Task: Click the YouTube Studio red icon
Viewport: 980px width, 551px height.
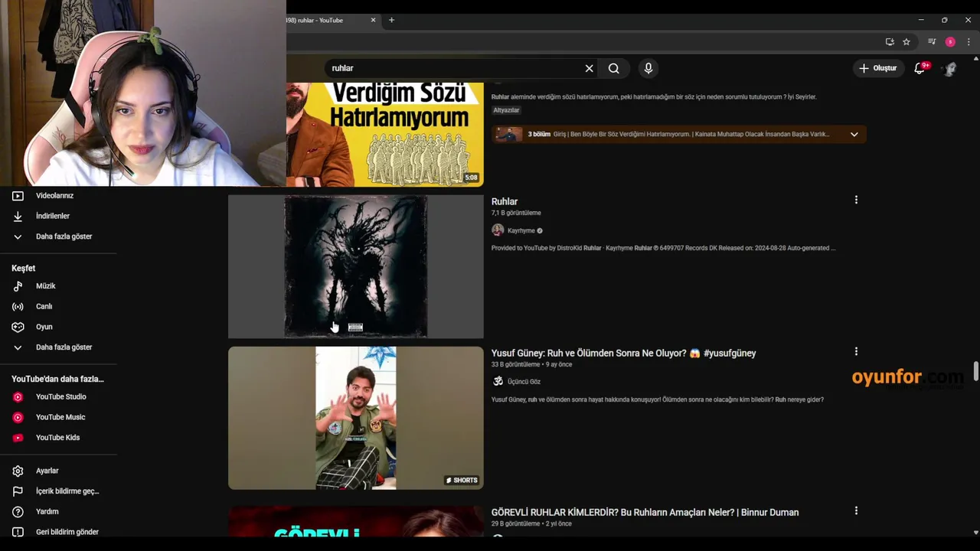Action: [18, 396]
